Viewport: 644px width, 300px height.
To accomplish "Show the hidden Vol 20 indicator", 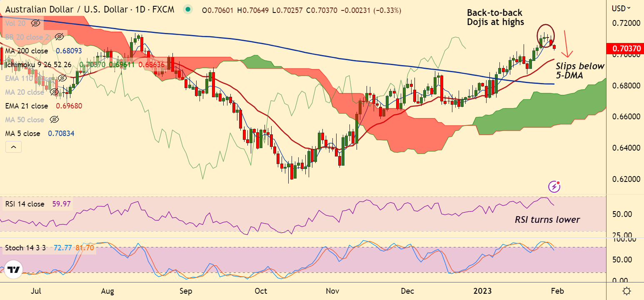I will 36,23.
